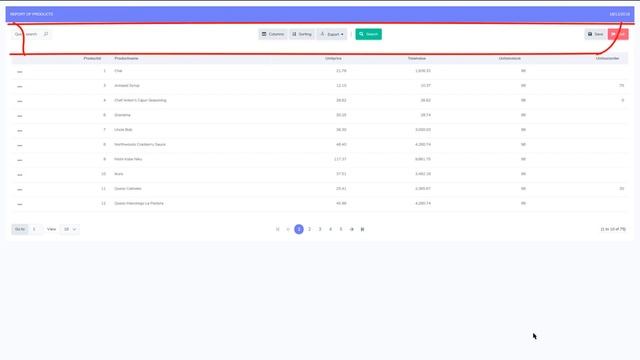Select the Chef Anton's Cajun Seasoning cell
This screenshot has width=640, height=360.
140,100
